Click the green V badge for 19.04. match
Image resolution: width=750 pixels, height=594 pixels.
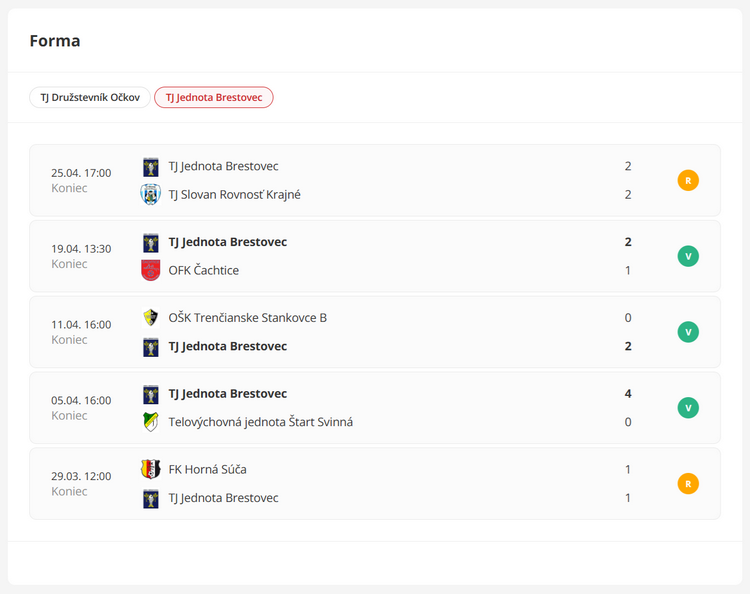click(x=688, y=256)
